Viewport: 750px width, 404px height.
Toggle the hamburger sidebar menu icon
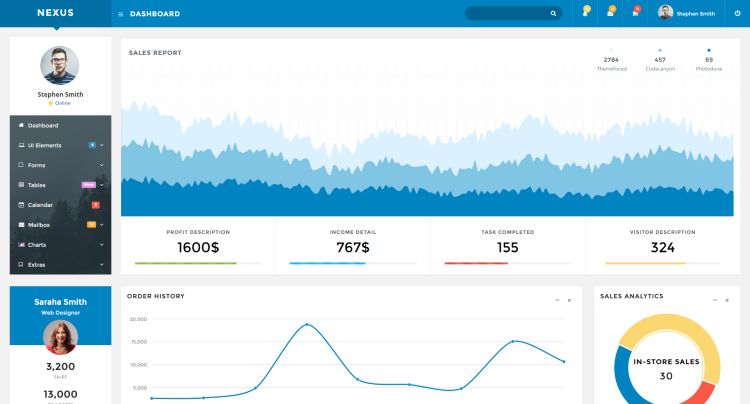(121, 14)
